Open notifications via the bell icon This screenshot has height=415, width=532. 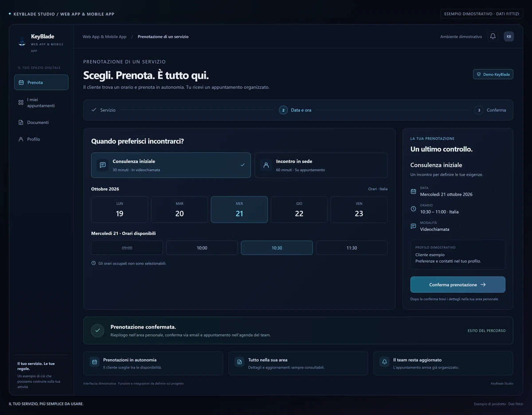coord(493,36)
